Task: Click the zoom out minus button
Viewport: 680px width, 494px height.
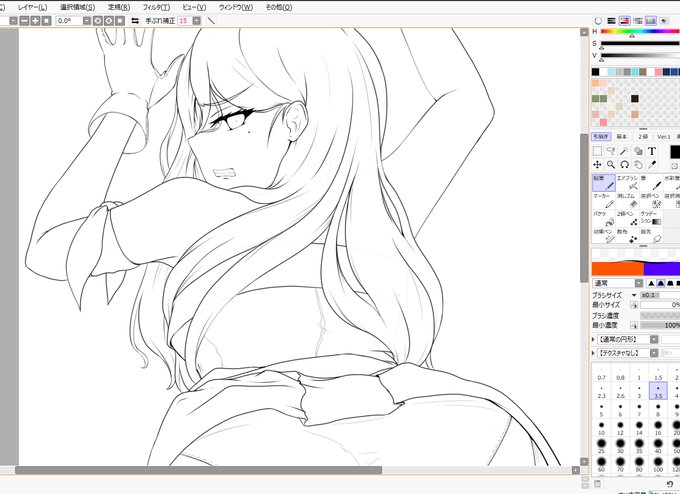Action: click(x=24, y=21)
